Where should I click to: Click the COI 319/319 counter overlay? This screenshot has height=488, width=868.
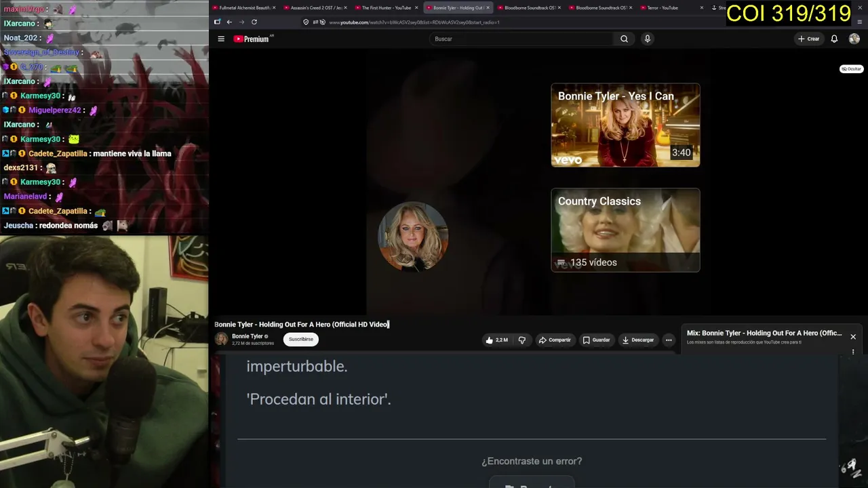[x=789, y=14]
